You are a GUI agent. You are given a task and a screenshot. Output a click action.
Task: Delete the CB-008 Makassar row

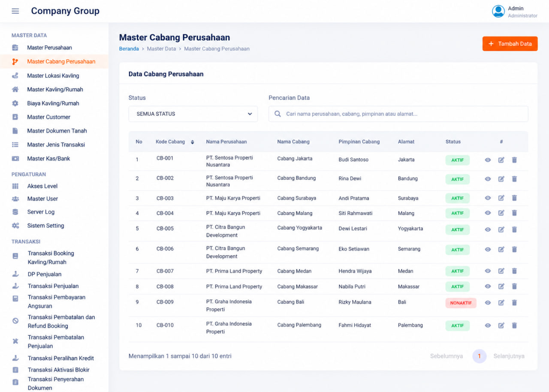pos(514,286)
